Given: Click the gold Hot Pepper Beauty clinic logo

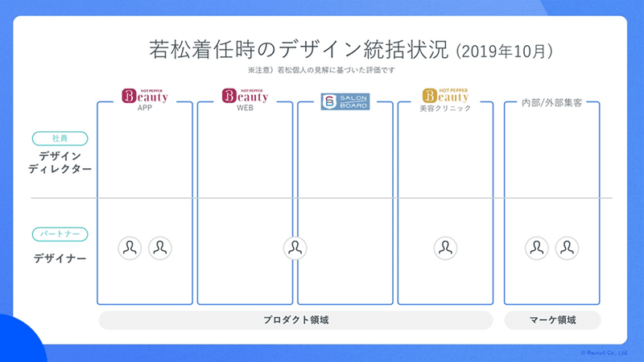Looking at the screenshot, I should 445,95.
